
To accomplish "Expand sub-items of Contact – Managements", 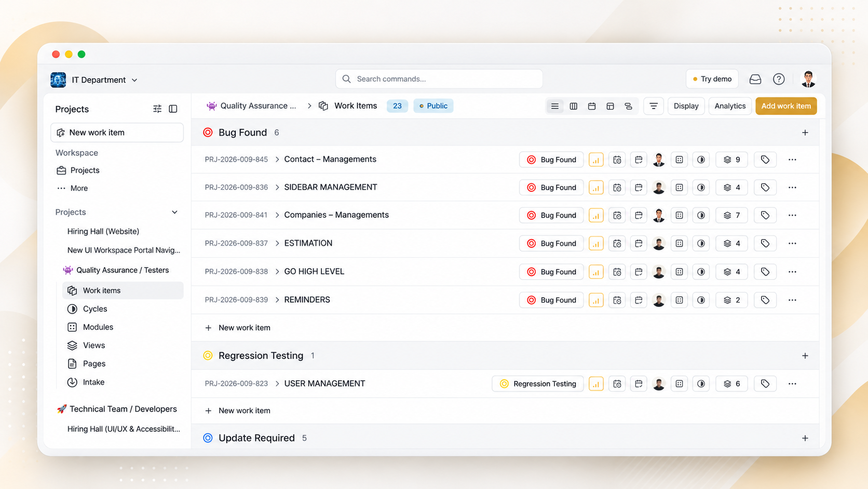I will pos(277,160).
